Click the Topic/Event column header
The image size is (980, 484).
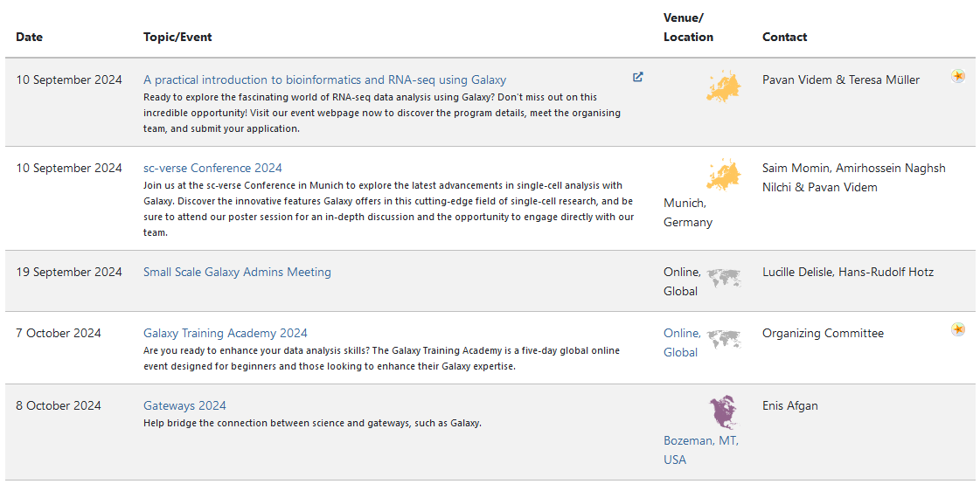[177, 37]
